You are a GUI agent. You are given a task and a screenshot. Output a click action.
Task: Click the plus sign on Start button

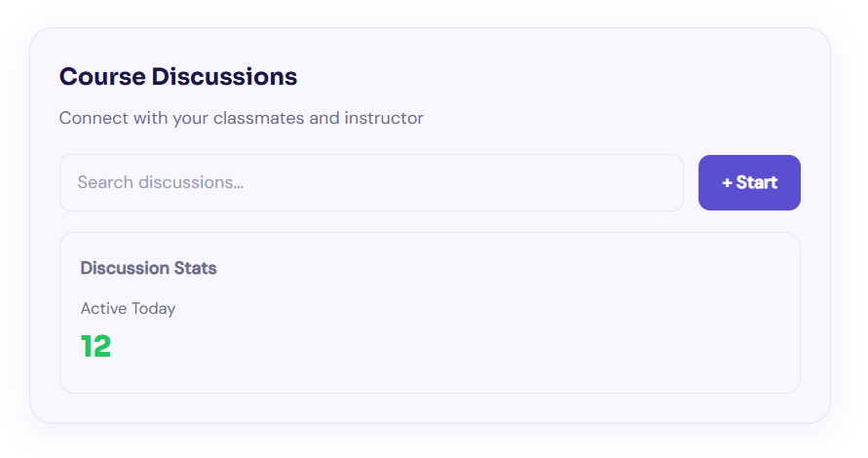(727, 183)
